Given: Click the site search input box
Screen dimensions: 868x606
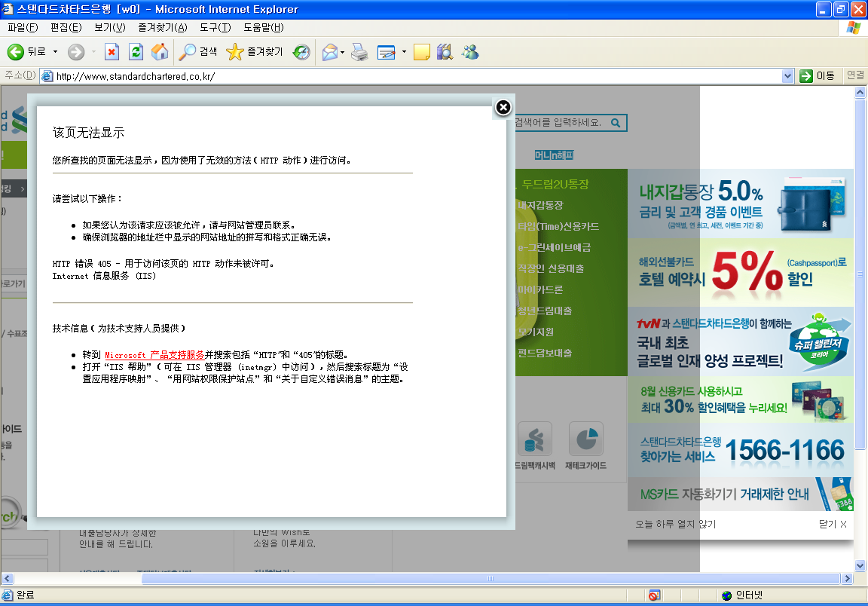Looking at the screenshot, I should tap(561, 122).
